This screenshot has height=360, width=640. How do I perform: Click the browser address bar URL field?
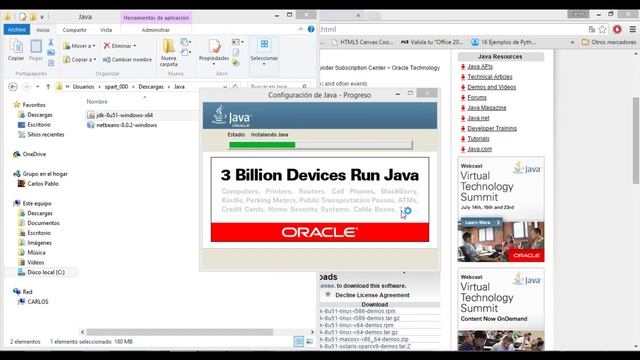(x=452, y=29)
